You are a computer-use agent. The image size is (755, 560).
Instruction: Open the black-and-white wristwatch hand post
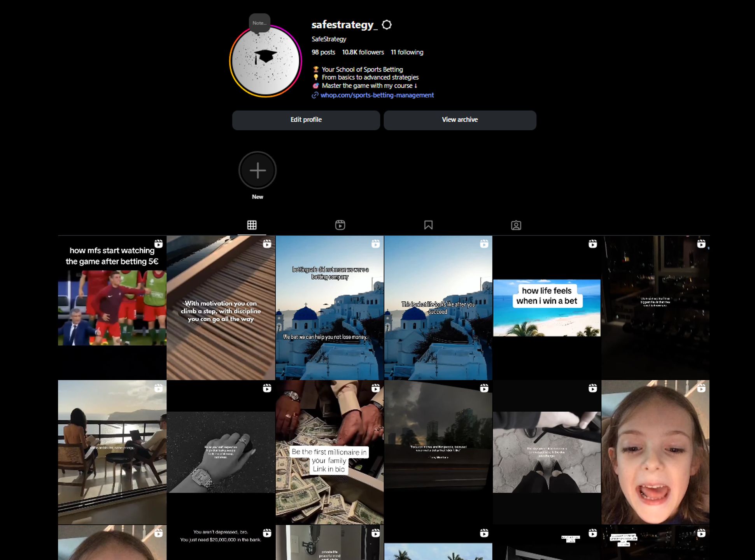(221, 452)
